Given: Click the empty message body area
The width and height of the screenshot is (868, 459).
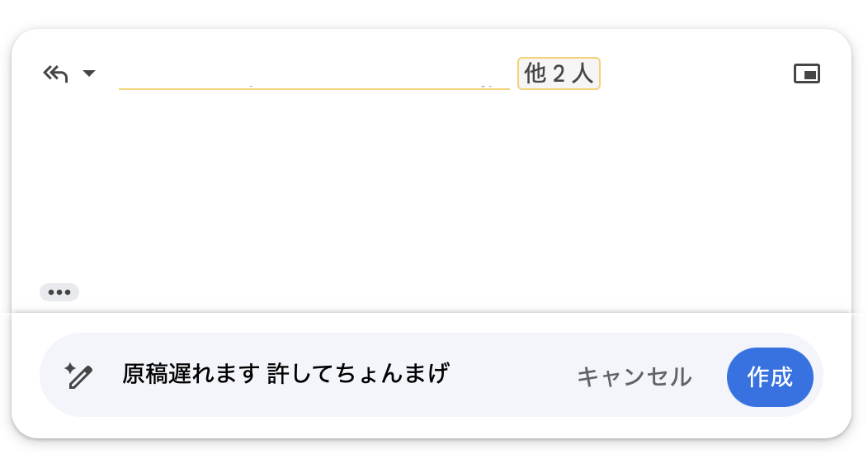Looking at the screenshot, I should pos(429,190).
